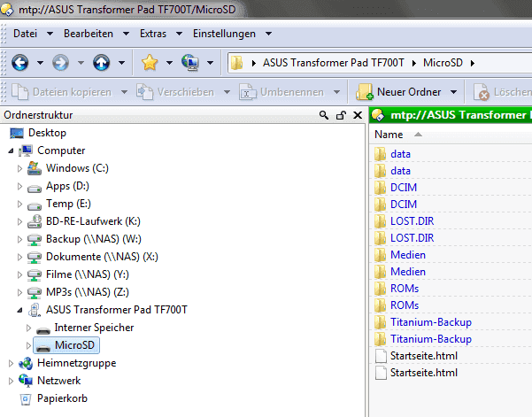Collapse the Computer tree node

(x=12, y=151)
